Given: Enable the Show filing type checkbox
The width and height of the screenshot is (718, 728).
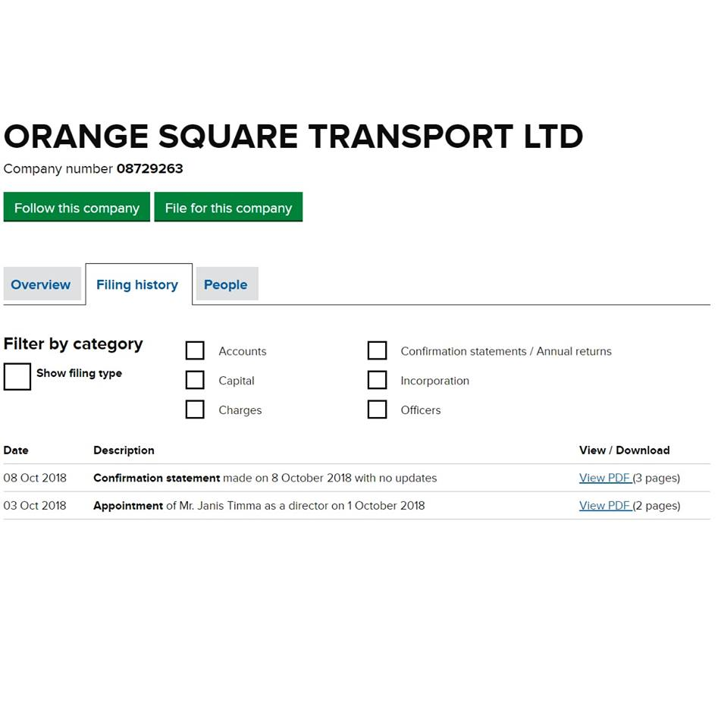Looking at the screenshot, I should click(17, 376).
